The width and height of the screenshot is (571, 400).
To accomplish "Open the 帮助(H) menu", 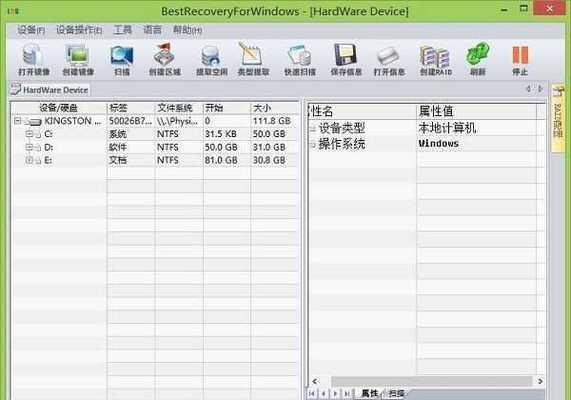I will point(187,30).
